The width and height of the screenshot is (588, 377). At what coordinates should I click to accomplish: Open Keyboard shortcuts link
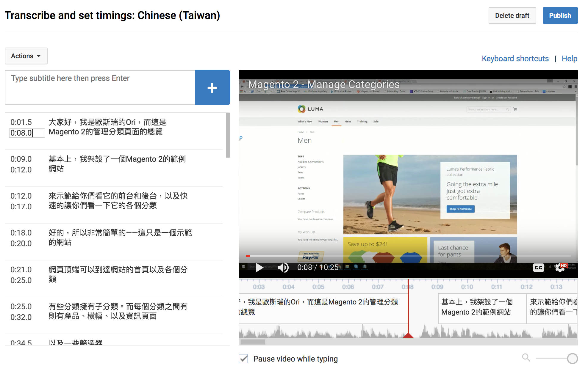pos(515,59)
